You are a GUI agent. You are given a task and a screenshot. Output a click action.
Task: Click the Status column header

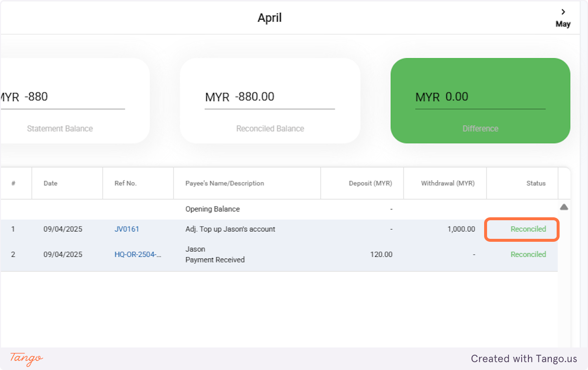[x=536, y=184]
